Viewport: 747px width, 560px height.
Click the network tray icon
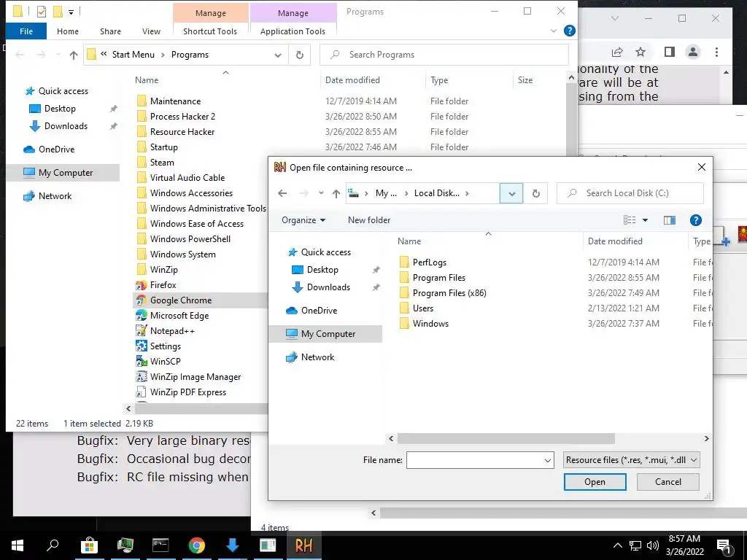(635, 545)
